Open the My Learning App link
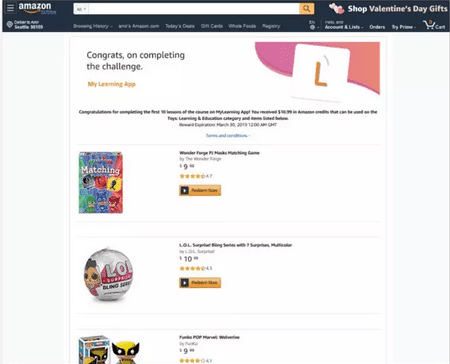This screenshot has width=450, height=364. (x=111, y=84)
